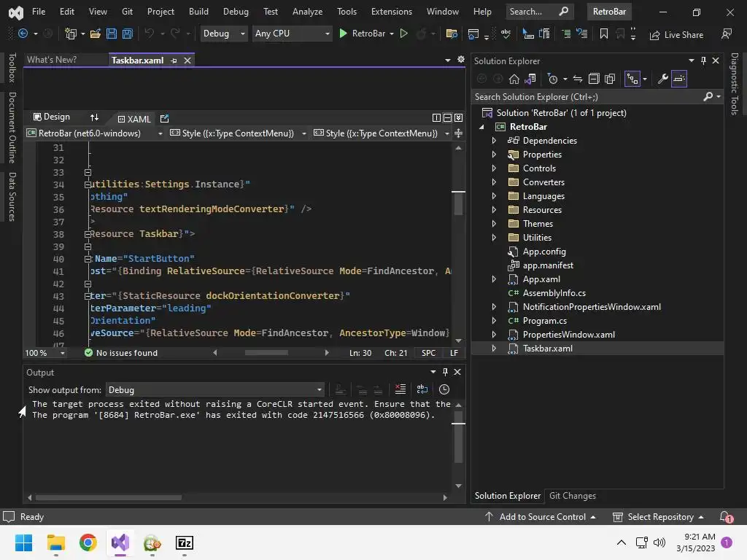Viewport: 747px width, 560px height.
Task: Click Sync with Active Document icon
Action: (578, 79)
